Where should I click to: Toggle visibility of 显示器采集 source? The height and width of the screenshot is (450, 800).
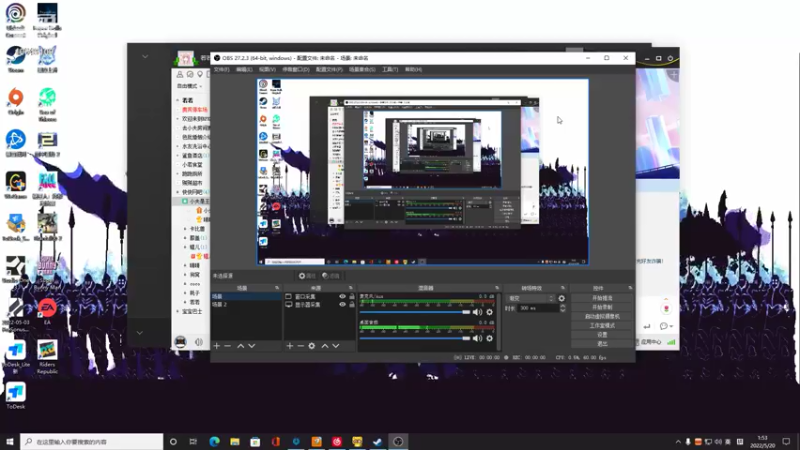[342, 305]
